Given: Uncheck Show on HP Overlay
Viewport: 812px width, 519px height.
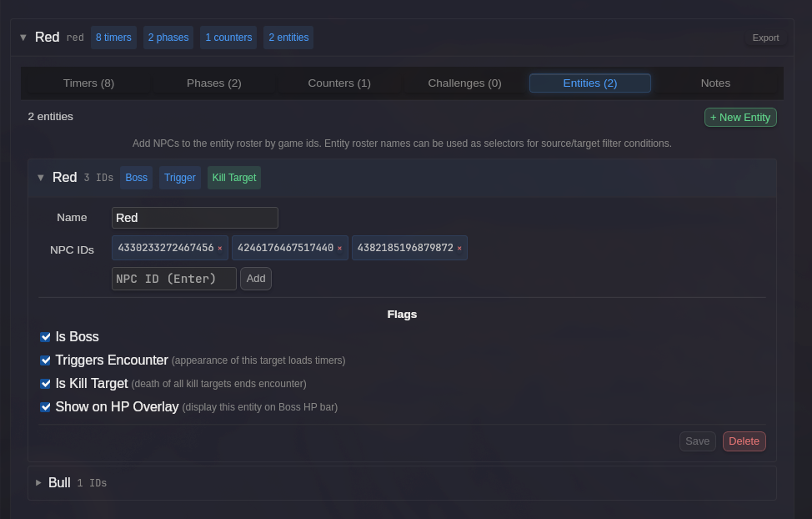Looking at the screenshot, I should [46, 407].
